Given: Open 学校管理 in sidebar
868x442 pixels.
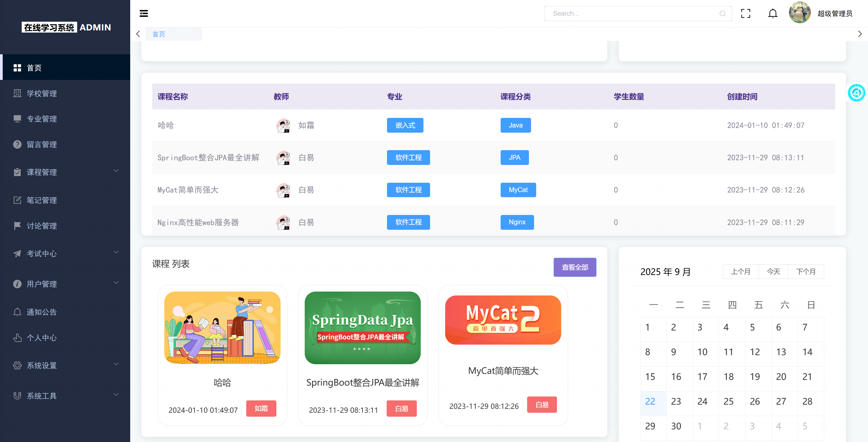Looking at the screenshot, I should click(42, 93).
